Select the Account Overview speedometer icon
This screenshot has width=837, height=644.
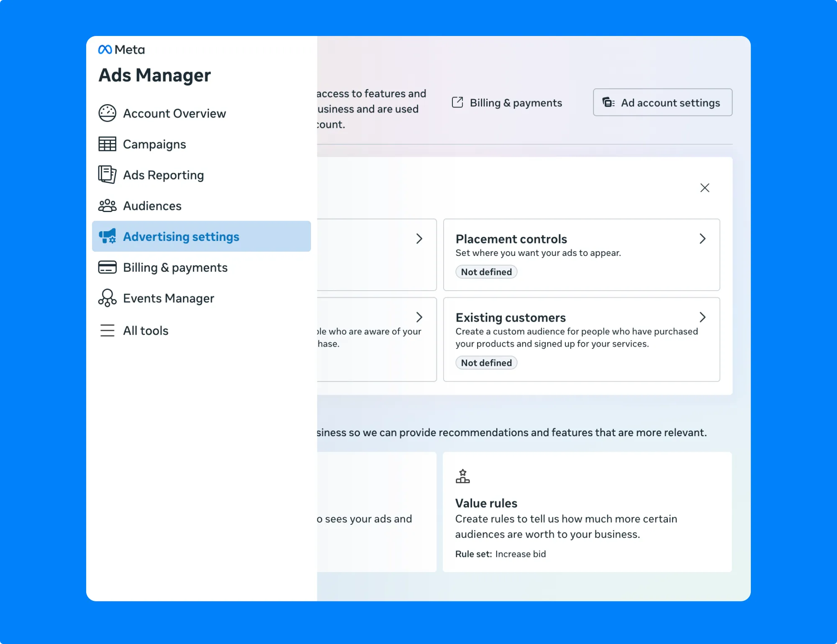point(107,113)
